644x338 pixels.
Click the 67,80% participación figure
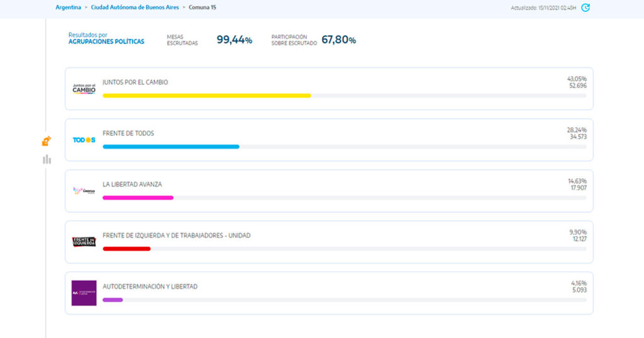coord(338,40)
